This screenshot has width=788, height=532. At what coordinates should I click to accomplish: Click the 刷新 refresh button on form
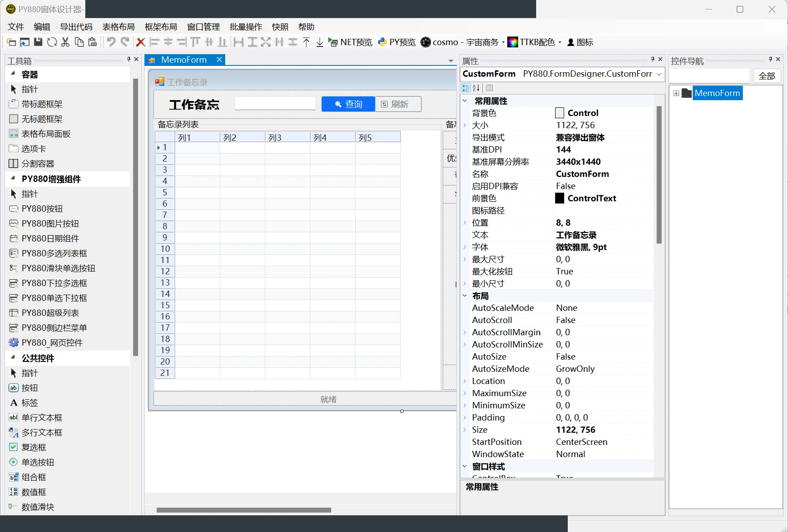point(399,104)
